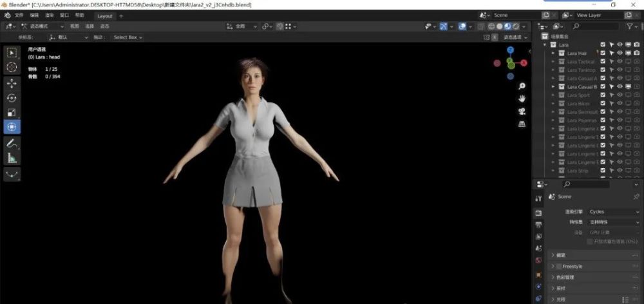Viewport: 644px width, 304px height.
Task: Expand the Lara Hair collection
Action: 553,53
